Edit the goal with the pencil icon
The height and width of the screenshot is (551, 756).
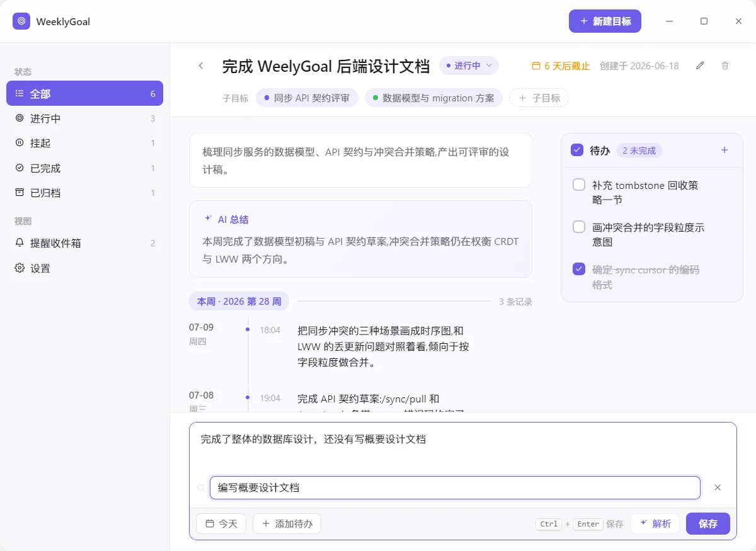(700, 65)
